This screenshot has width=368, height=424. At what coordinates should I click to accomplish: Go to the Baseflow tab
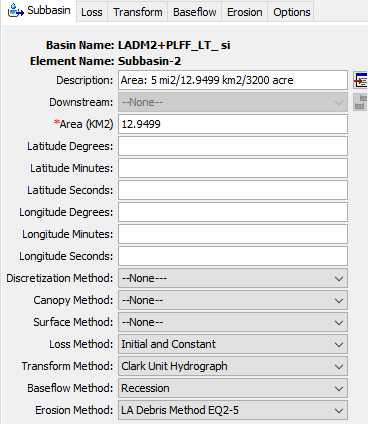tap(195, 12)
